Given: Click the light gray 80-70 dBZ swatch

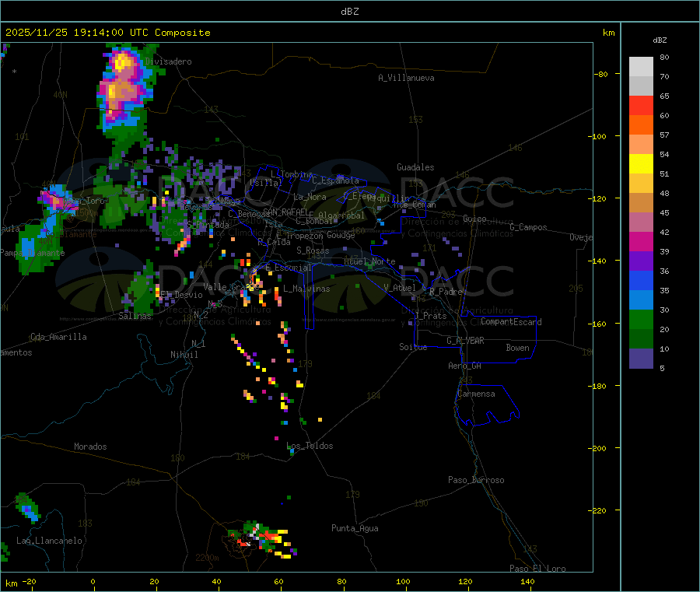Looking at the screenshot, I should (641, 67).
